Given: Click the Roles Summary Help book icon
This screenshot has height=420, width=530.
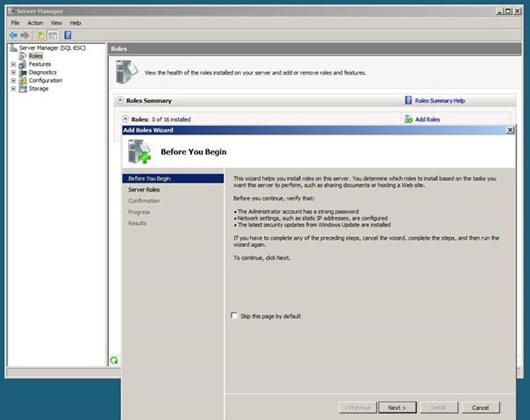Looking at the screenshot, I should coord(409,100).
